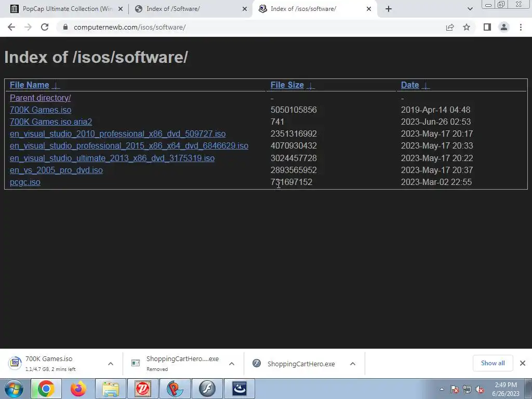Sort by File Name column
The image size is (532, 399).
click(x=30, y=85)
